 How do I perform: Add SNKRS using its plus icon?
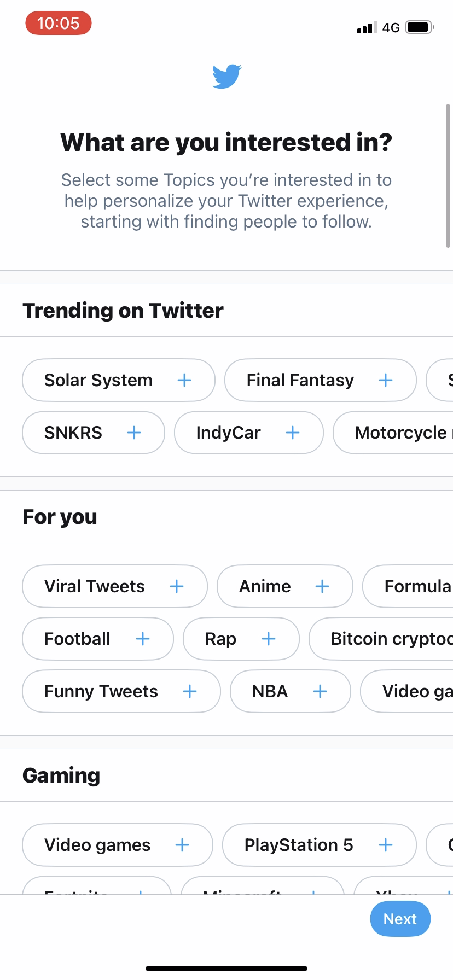[133, 433]
